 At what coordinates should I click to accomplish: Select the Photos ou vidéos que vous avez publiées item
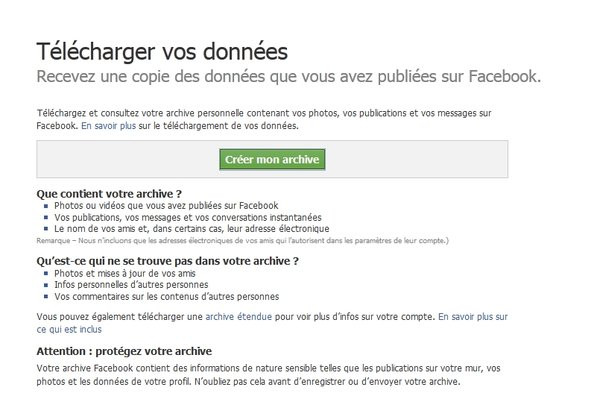166,205
